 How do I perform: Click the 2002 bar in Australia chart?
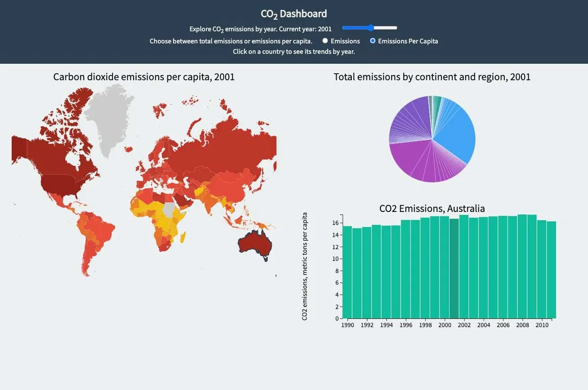click(x=464, y=266)
